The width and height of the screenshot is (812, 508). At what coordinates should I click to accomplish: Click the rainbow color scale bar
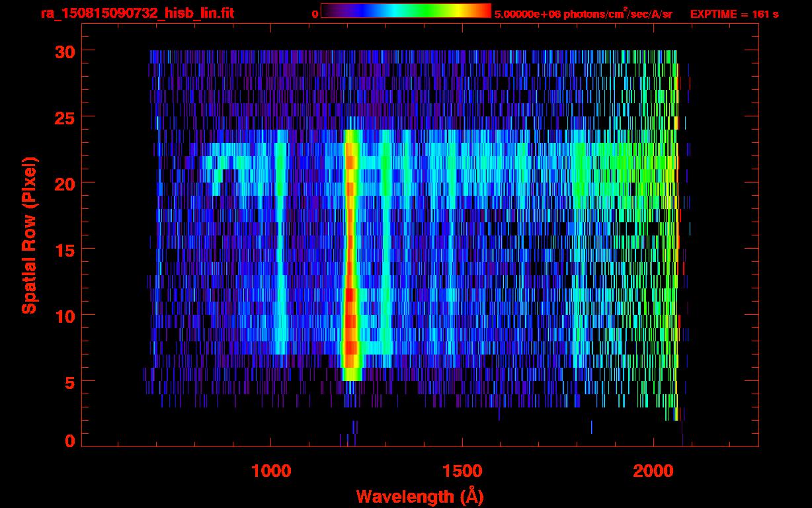(406, 11)
